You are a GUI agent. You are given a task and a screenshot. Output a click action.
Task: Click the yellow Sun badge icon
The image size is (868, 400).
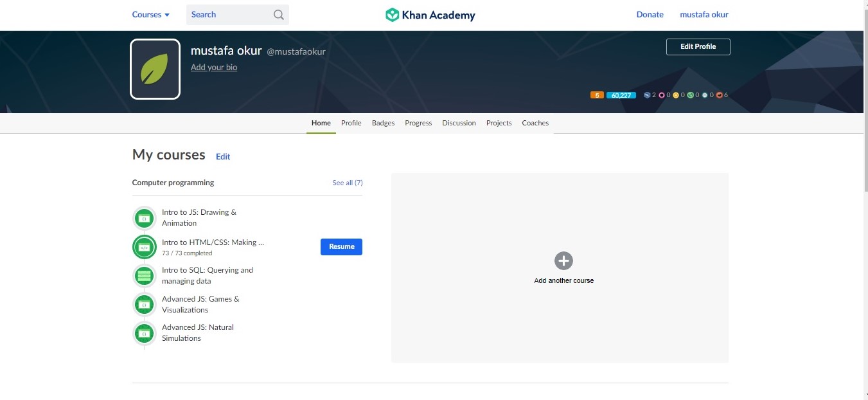(676, 95)
